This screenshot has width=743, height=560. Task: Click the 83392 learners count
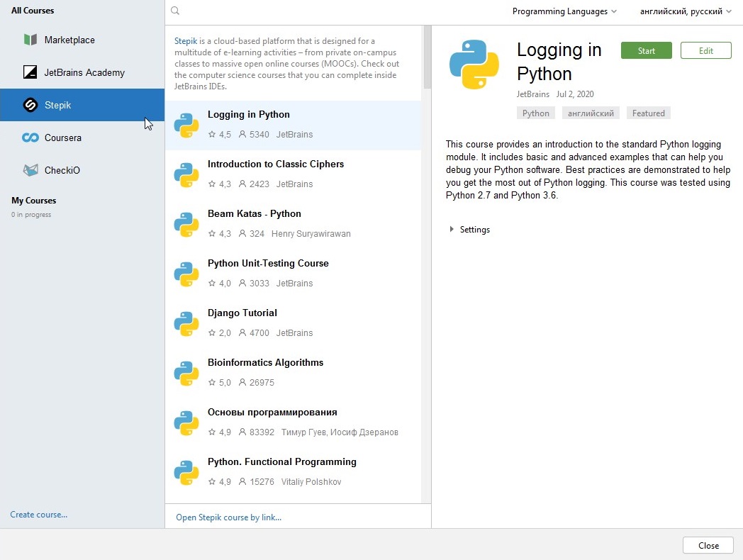pyautogui.click(x=262, y=432)
